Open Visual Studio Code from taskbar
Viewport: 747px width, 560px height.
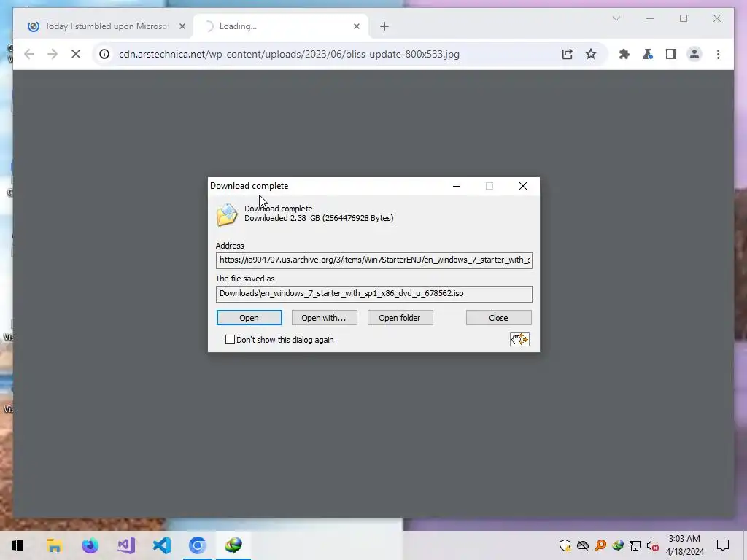click(162, 545)
